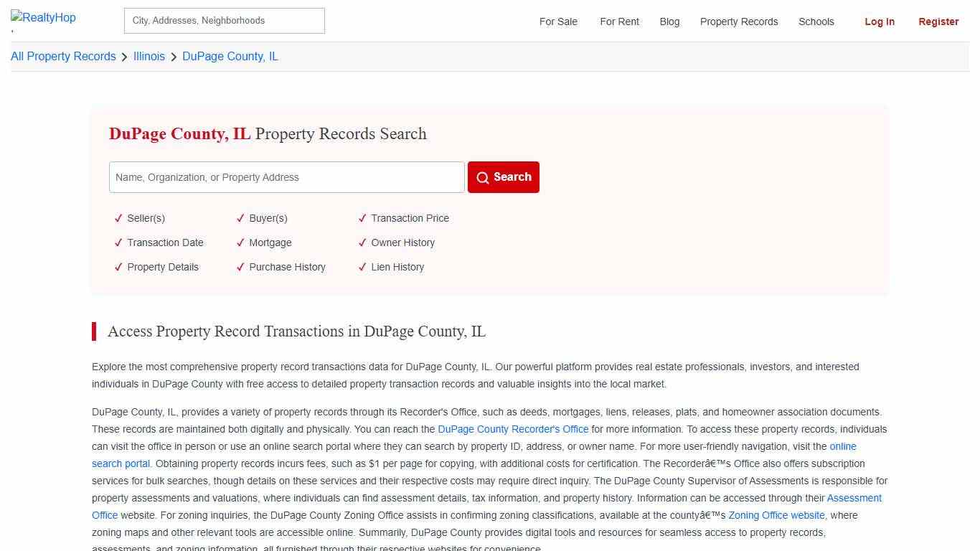Screen dimensions: 980x551
Task: Click the chevron after All Property Records
Action: click(124, 56)
